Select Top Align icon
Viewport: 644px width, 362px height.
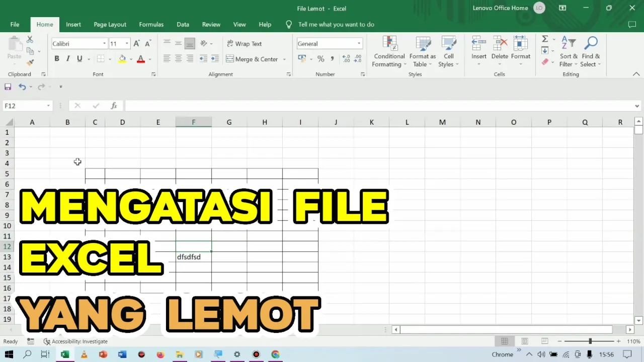(x=167, y=43)
